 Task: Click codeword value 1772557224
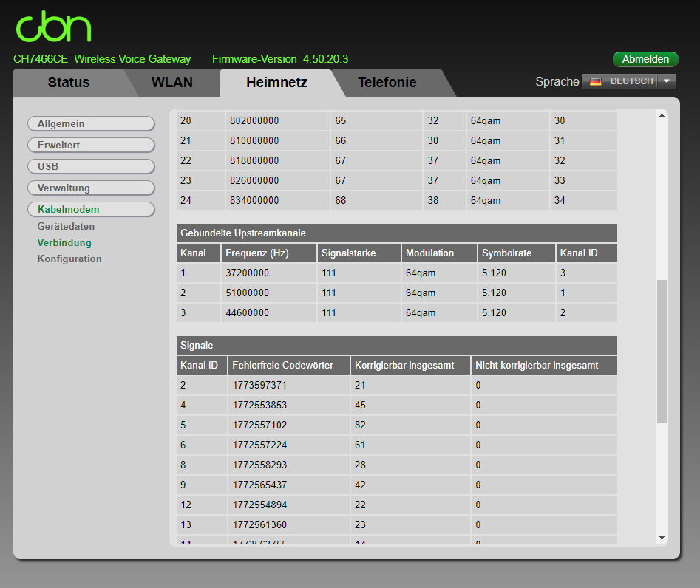(260, 445)
